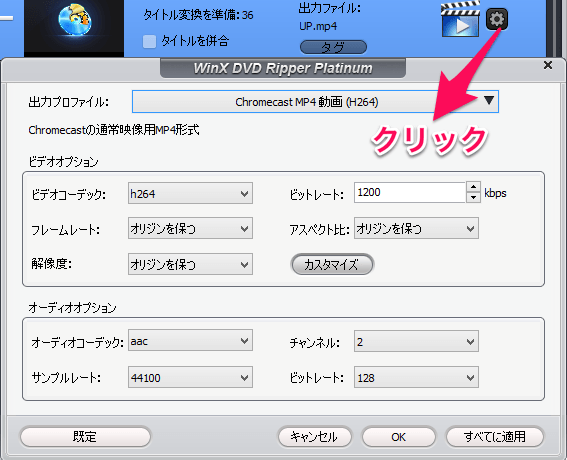
Task: Click the 既定 default button
Action: point(85,436)
